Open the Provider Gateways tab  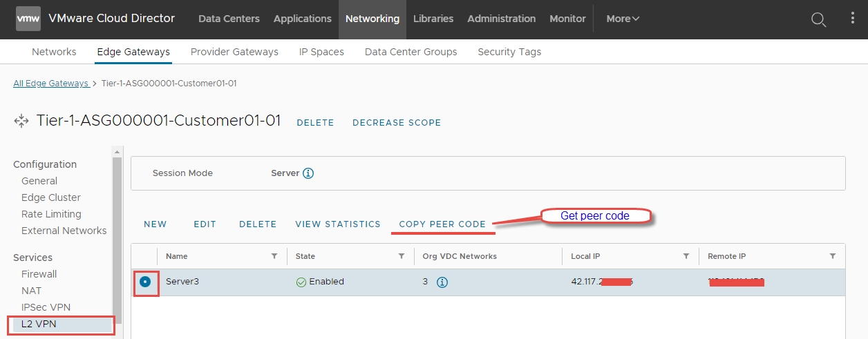tap(234, 52)
